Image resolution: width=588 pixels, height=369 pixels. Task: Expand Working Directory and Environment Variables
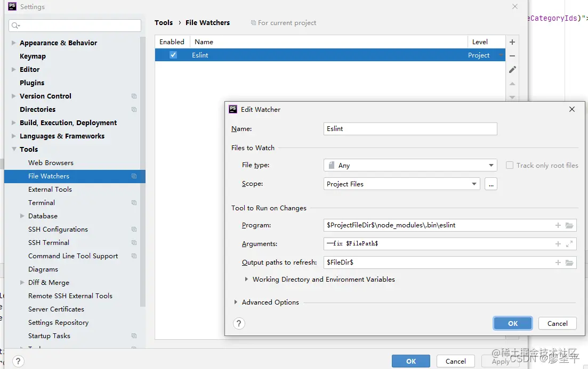click(x=246, y=279)
